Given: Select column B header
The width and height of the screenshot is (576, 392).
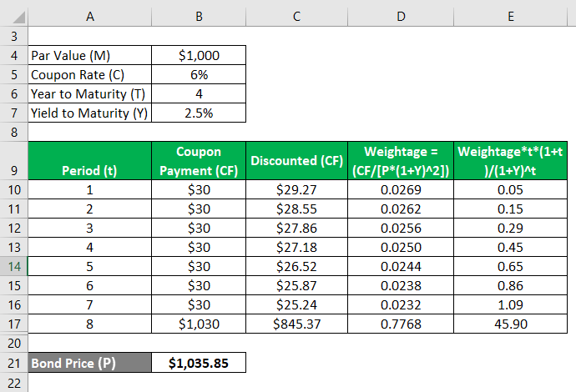Looking at the screenshot, I should click(x=199, y=14).
